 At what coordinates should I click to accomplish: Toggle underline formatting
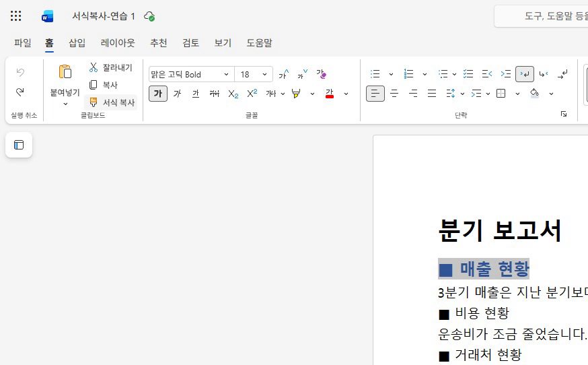(x=195, y=94)
